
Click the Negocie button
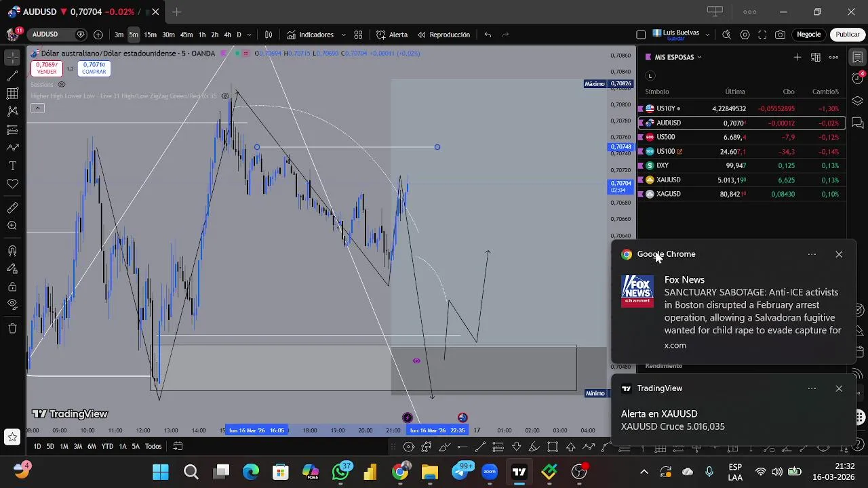(x=808, y=35)
